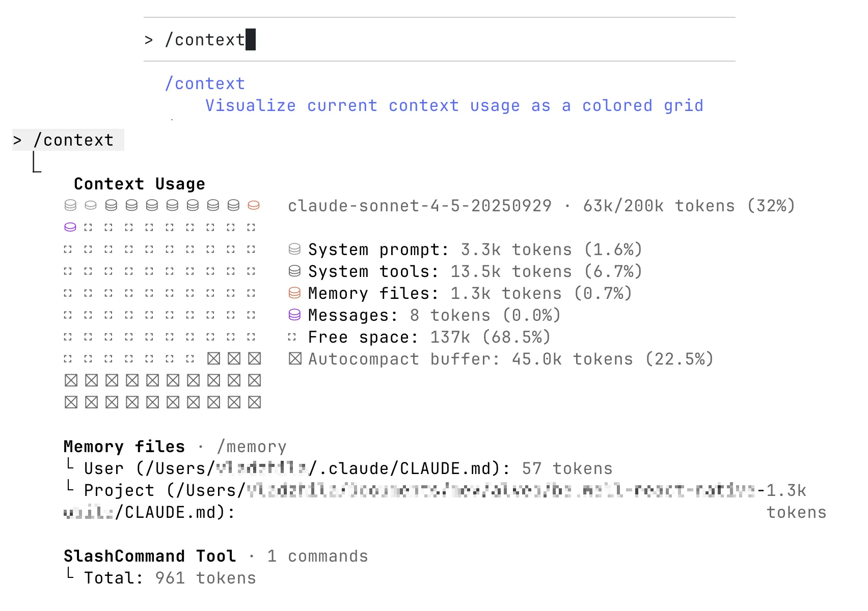The image size is (868, 611).
Task: Click the Autocompact buffer crossed-box legend icon
Action: click(294, 358)
